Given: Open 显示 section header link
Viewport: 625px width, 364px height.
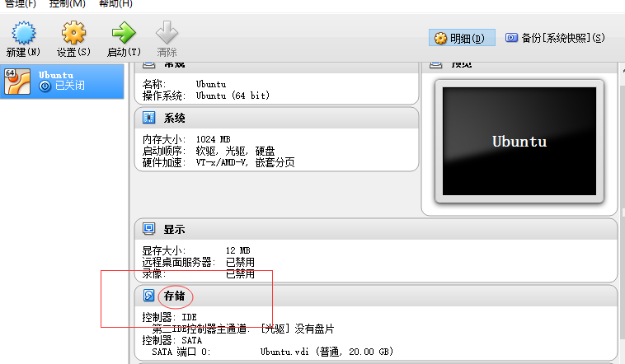Looking at the screenshot, I should click(x=174, y=230).
